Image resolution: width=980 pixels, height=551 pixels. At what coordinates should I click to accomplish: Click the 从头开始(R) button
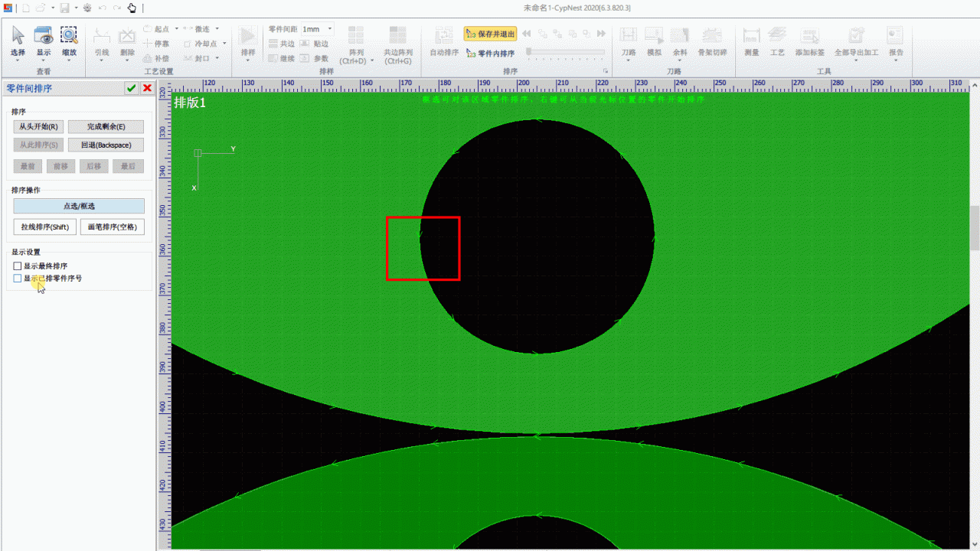click(x=38, y=127)
